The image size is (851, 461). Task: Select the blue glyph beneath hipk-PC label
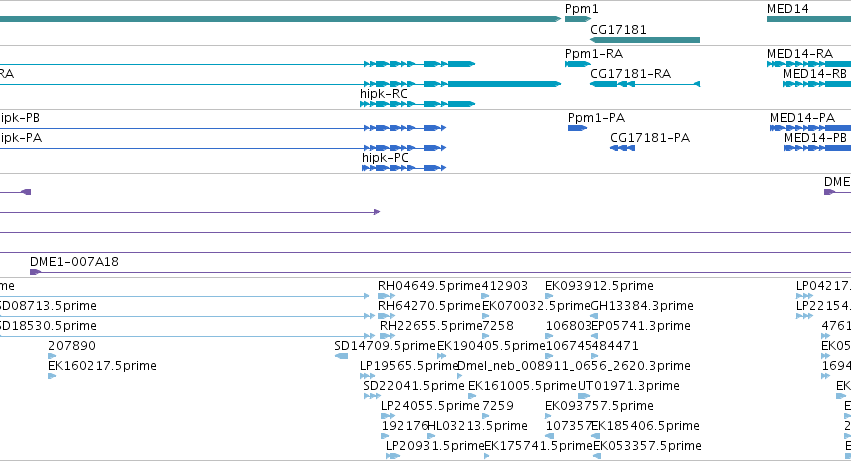tap(404, 168)
